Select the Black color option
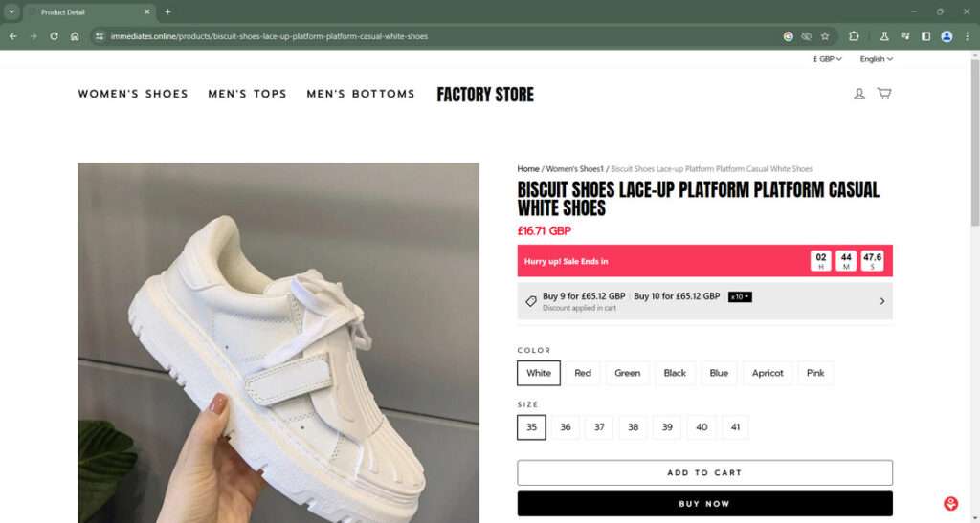This screenshot has height=523, width=980. 675,373
